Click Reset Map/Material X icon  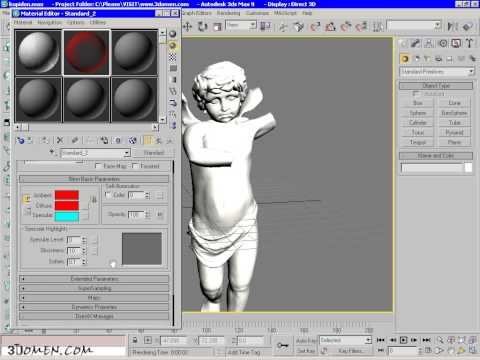click(x=60, y=140)
